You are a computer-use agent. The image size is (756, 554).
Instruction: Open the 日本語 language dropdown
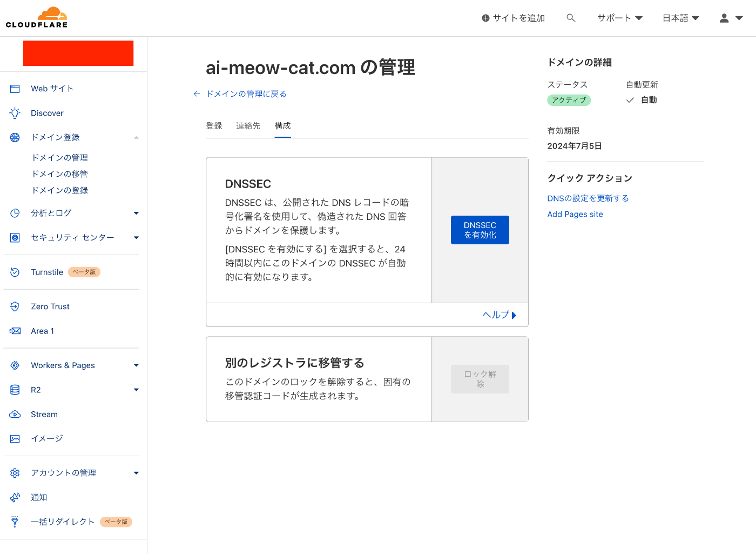click(681, 18)
